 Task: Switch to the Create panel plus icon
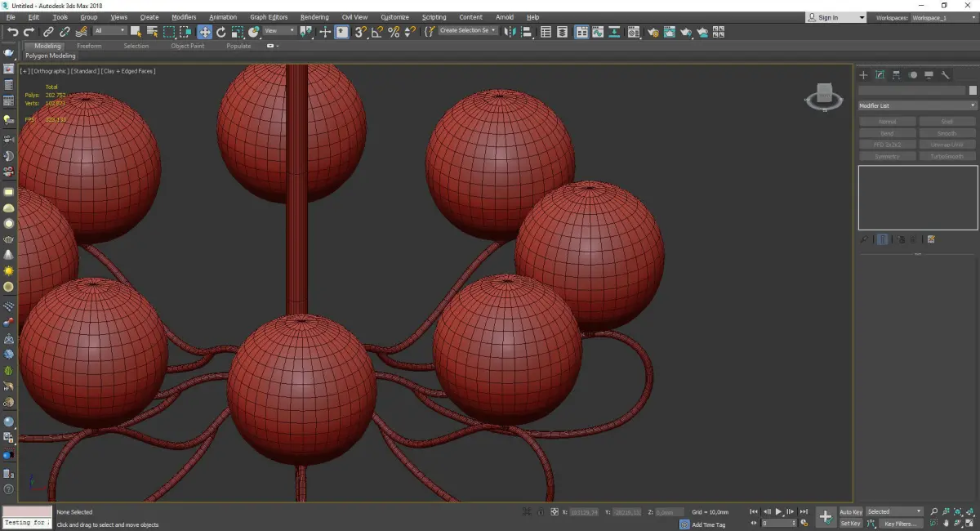[x=863, y=75]
